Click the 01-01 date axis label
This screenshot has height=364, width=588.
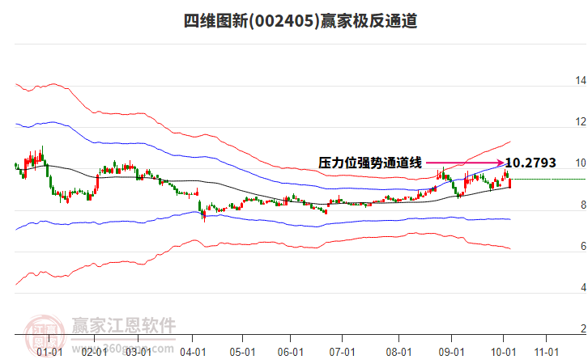[x=49, y=352]
